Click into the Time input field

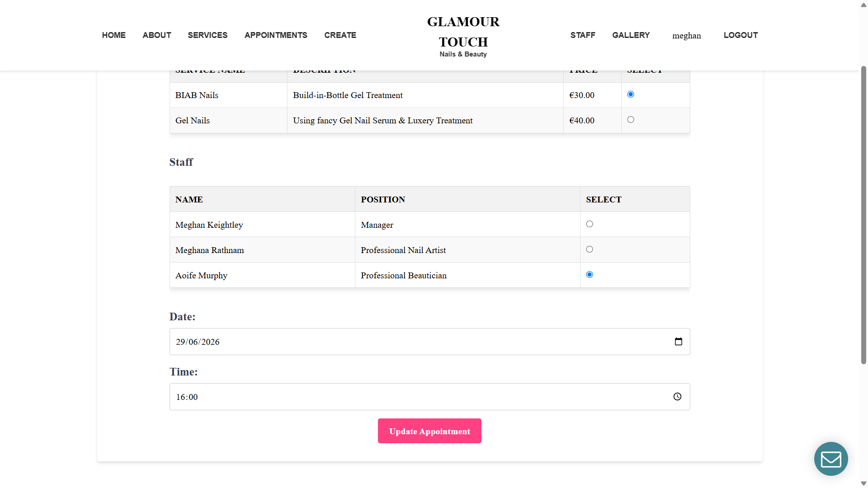[x=429, y=397]
